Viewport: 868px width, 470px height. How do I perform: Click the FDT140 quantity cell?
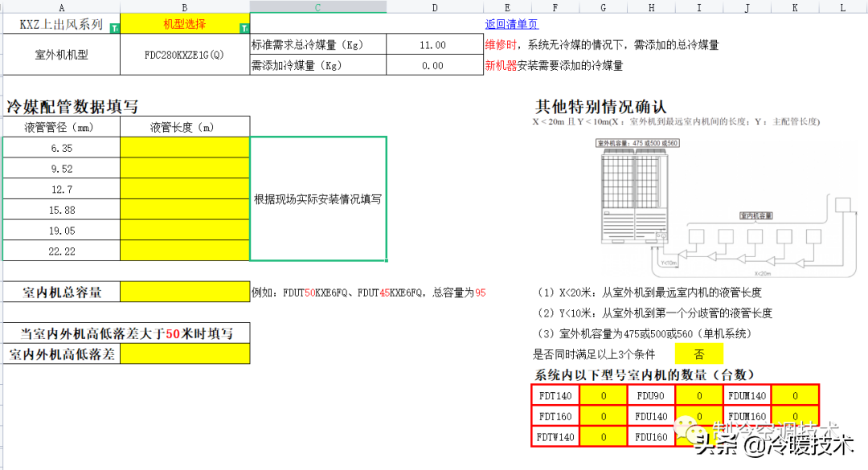click(602, 394)
